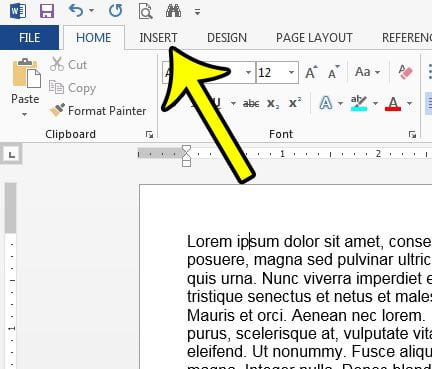This screenshot has height=369, width=432.
Task: Open the PAGE LAYOUT tab
Action: coord(314,38)
